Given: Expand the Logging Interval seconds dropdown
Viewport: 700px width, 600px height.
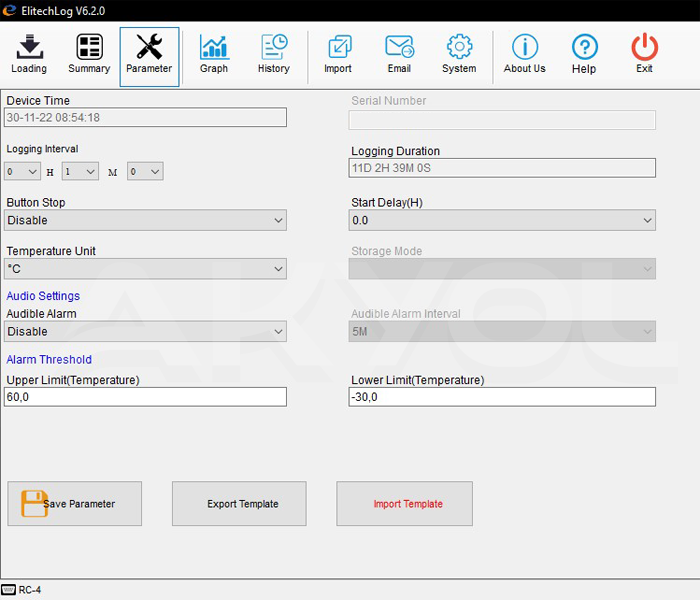Looking at the screenshot, I should 145,171.
